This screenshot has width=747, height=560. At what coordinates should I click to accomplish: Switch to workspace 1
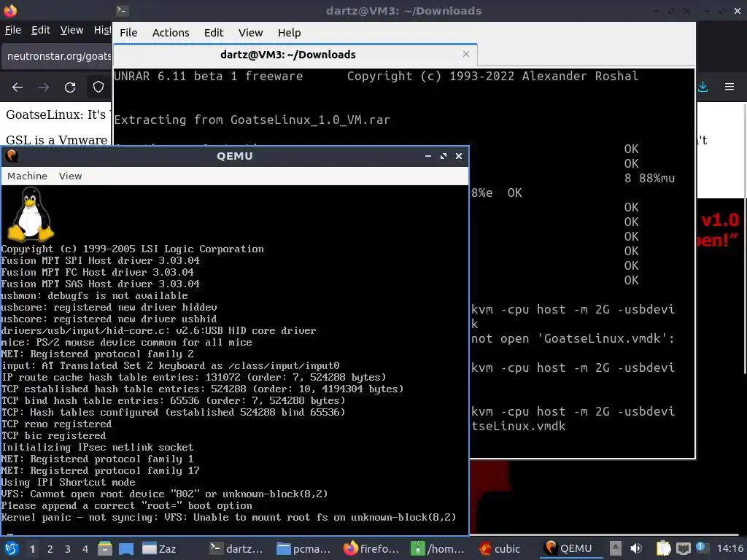[32, 549]
